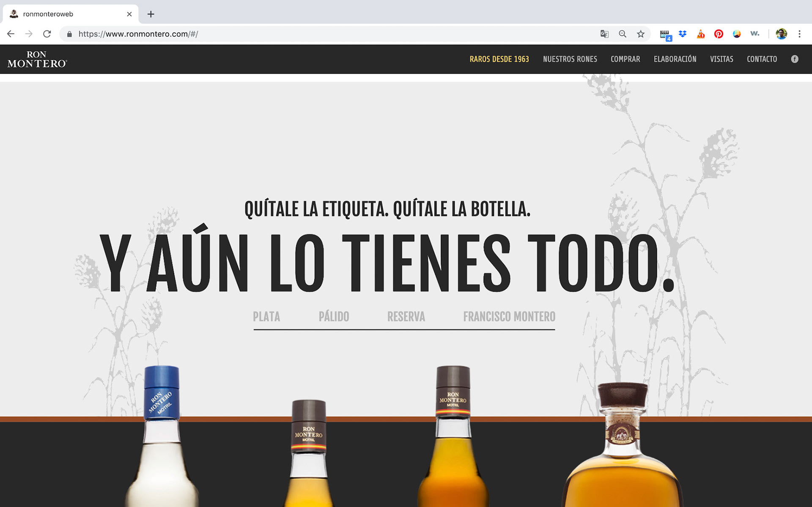The image size is (812, 507).
Task: Open 'Raros desde 1963' menu item
Action: (x=499, y=59)
